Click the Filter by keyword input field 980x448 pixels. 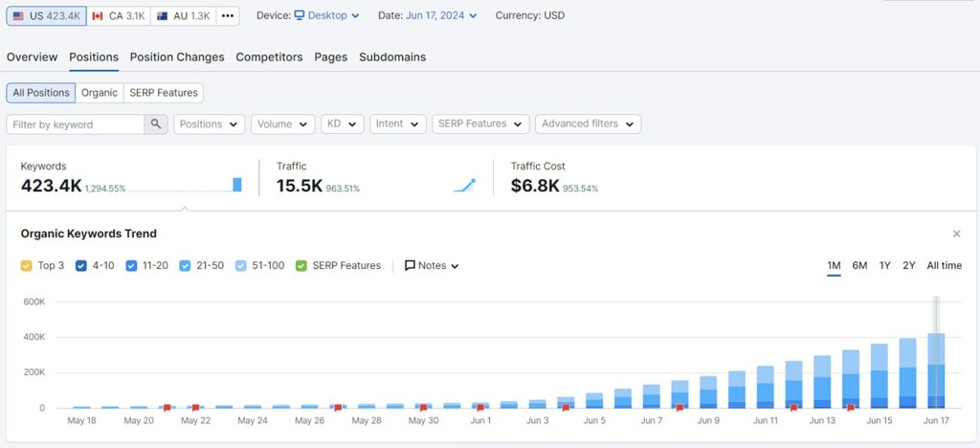tap(76, 124)
